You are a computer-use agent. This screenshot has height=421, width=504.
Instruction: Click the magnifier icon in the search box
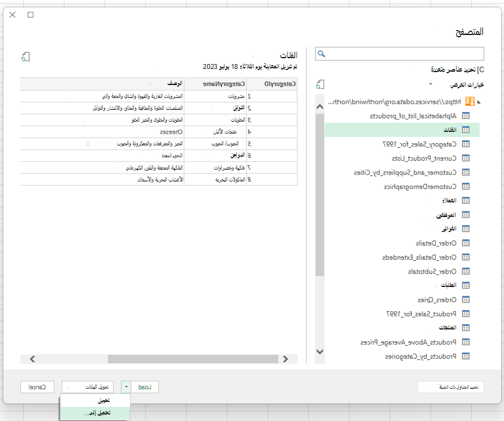pos(321,54)
